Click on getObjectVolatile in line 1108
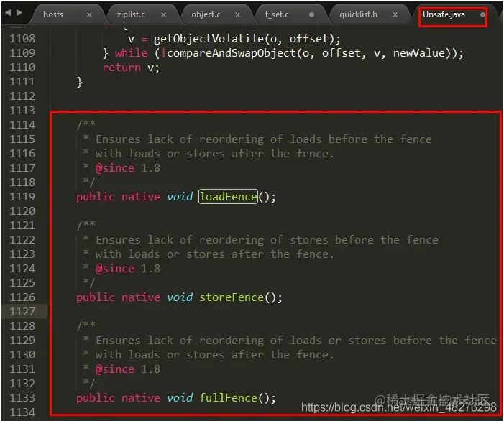This screenshot has width=504, height=421. pyautogui.click(x=209, y=39)
